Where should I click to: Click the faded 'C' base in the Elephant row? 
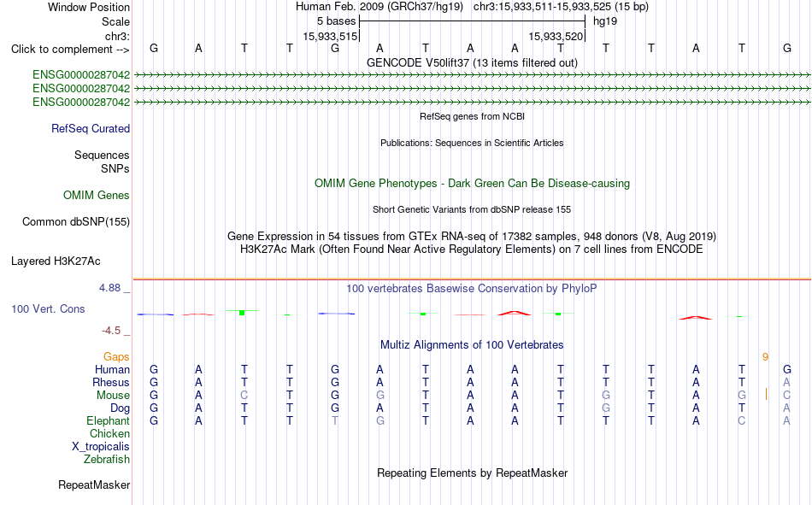click(x=742, y=420)
